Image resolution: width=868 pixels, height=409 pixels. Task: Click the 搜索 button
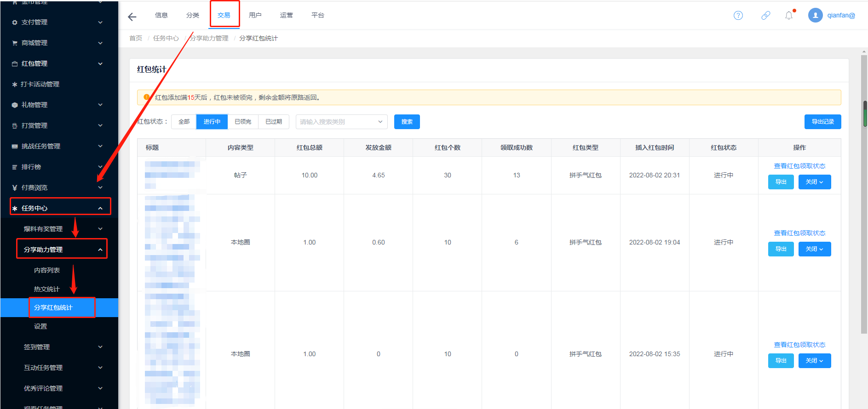pos(407,122)
